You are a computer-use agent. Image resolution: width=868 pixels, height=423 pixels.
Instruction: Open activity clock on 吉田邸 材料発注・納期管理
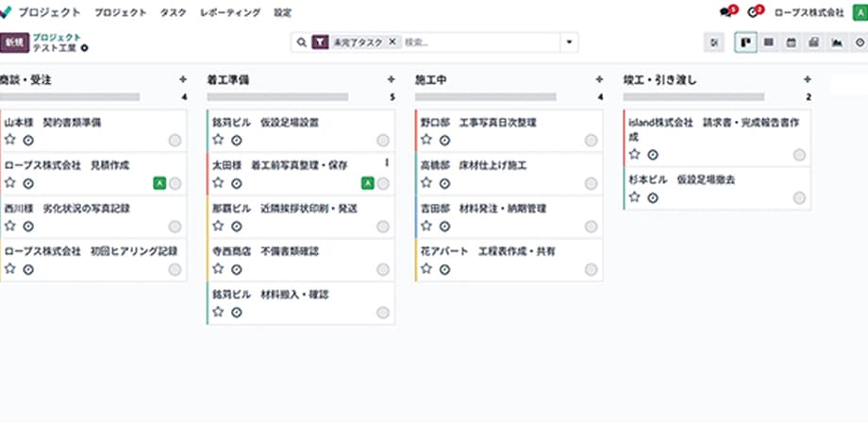(444, 227)
